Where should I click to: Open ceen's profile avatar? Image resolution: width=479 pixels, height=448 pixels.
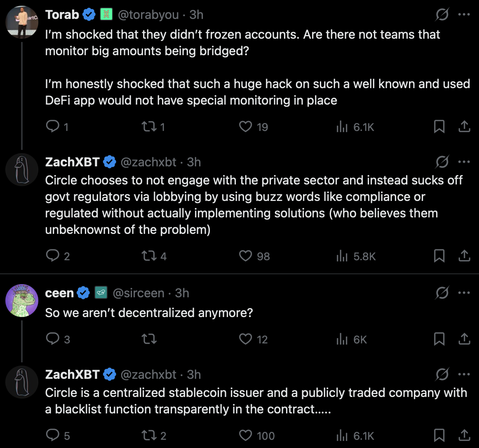[22, 301]
